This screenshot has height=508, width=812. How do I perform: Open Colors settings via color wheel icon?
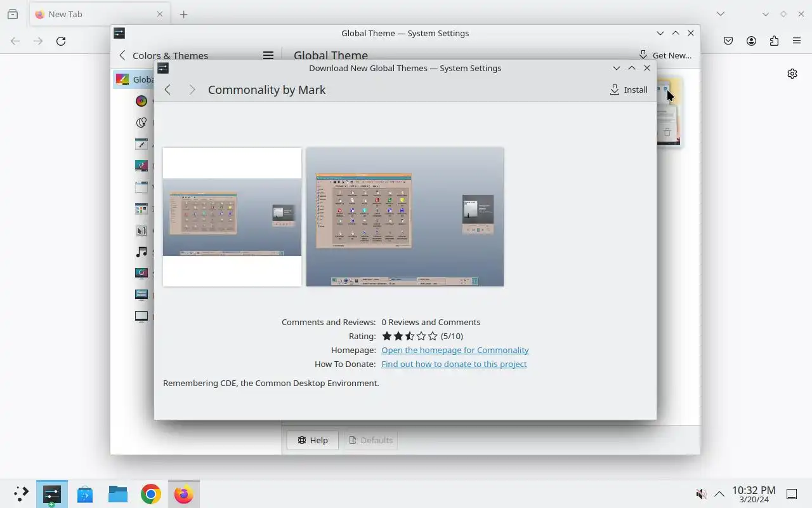[x=141, y=101]
